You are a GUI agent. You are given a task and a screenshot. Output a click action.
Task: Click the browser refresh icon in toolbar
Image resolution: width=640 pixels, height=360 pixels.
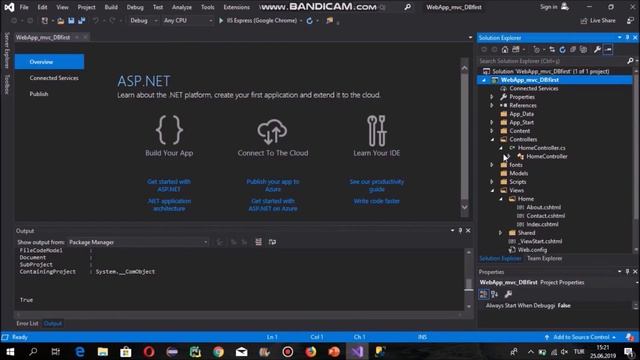pyautogui.click(x=309, y=20)
